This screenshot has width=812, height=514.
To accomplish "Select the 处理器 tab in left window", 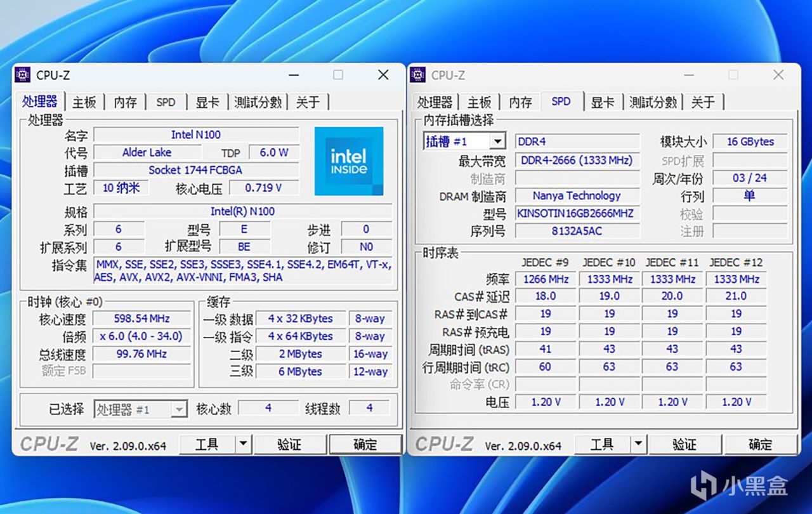I will (x=39, y=101).
